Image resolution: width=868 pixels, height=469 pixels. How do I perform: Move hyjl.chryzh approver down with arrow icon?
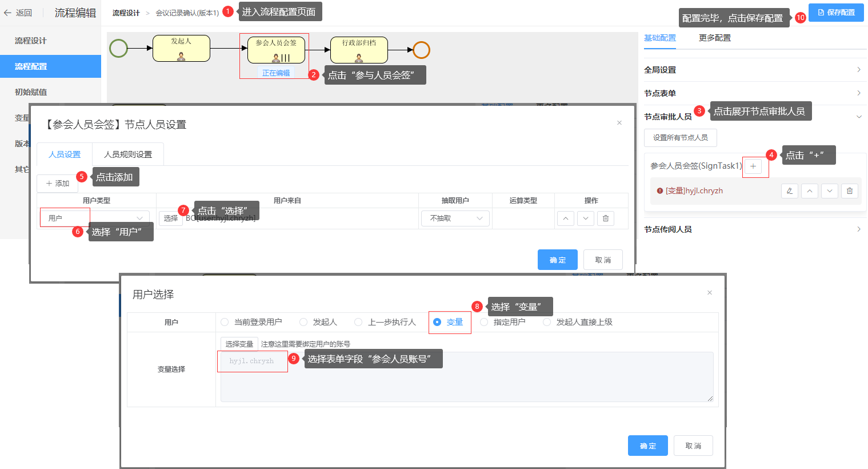829,191
